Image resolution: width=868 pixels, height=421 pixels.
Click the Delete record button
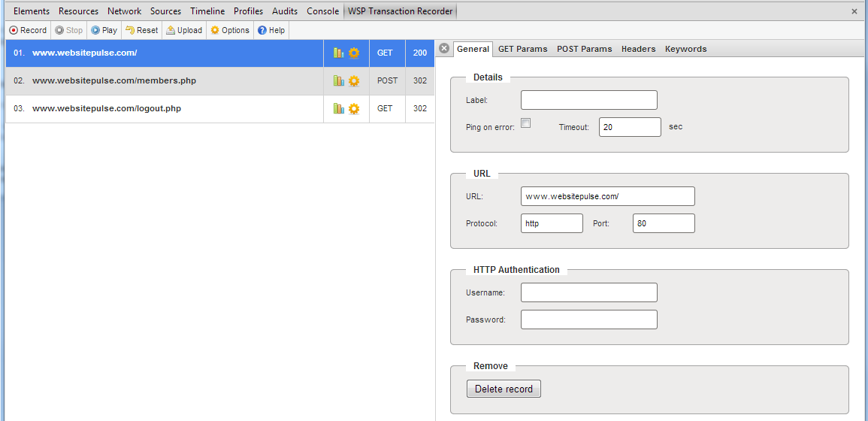tap(504, 389)
